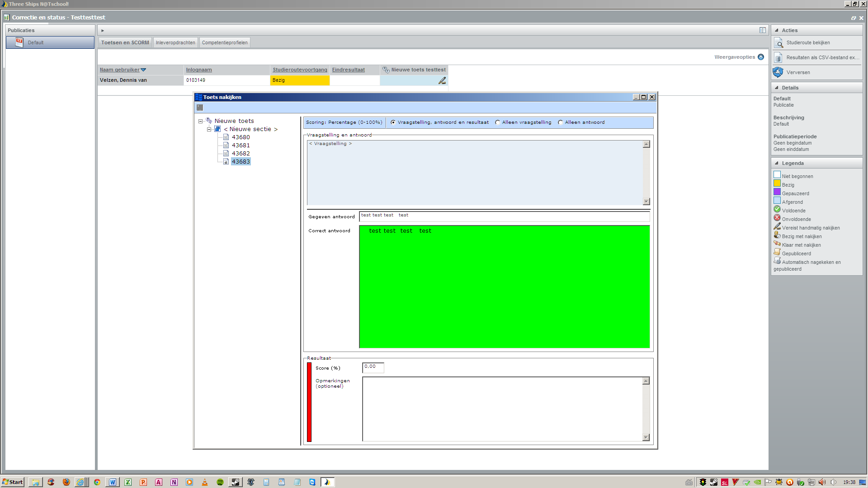Expand the Nieuwe toets root node

200,121
